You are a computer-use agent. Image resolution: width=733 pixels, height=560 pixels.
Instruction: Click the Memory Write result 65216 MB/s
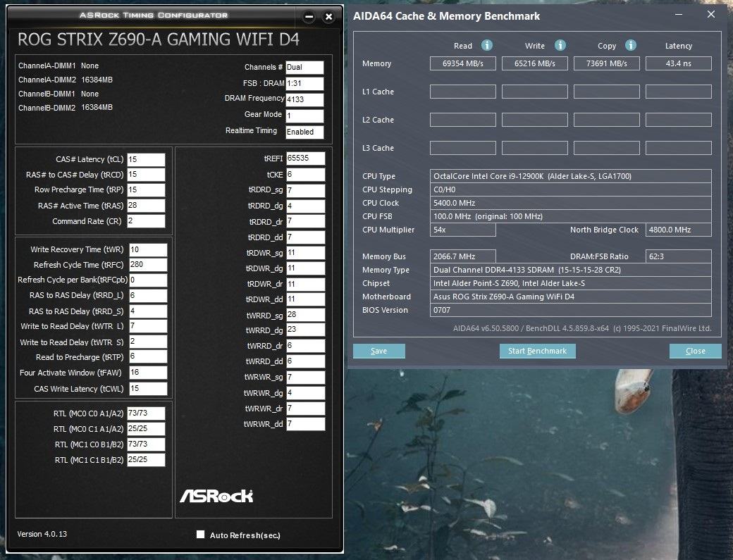(535, 63)
